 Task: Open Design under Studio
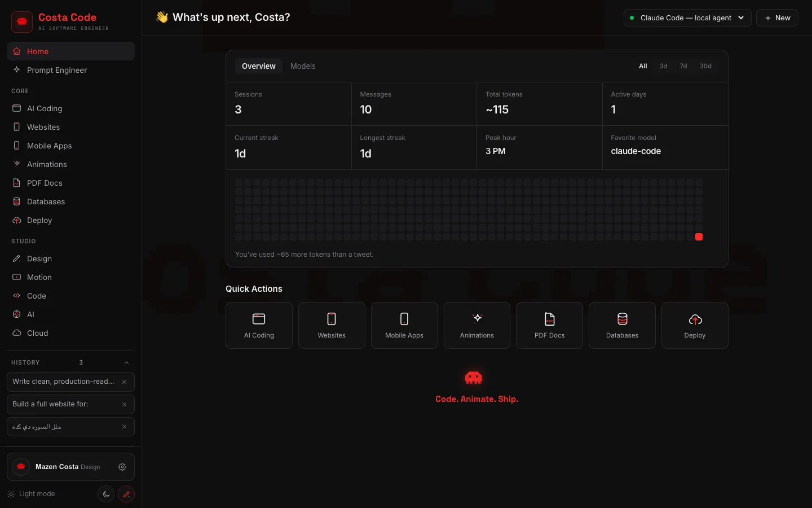click(70, 259)
